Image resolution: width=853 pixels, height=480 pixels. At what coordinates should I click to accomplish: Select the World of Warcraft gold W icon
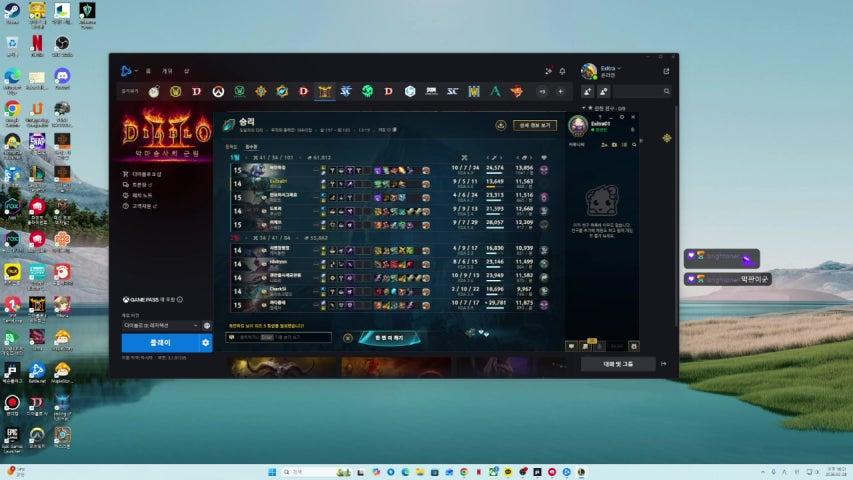[x=175, y=91]
